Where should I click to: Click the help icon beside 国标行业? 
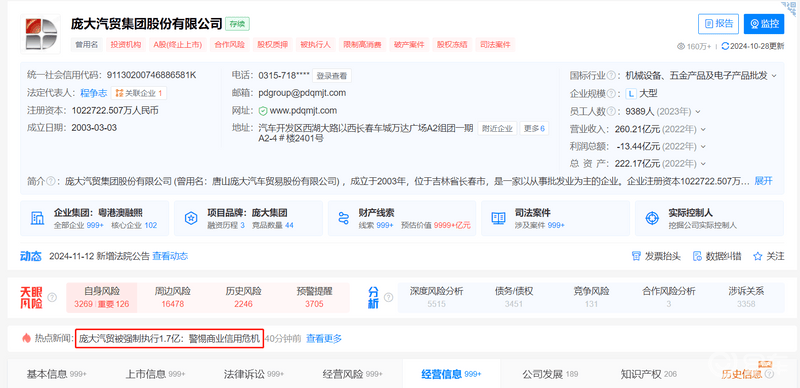coord(611,76)
